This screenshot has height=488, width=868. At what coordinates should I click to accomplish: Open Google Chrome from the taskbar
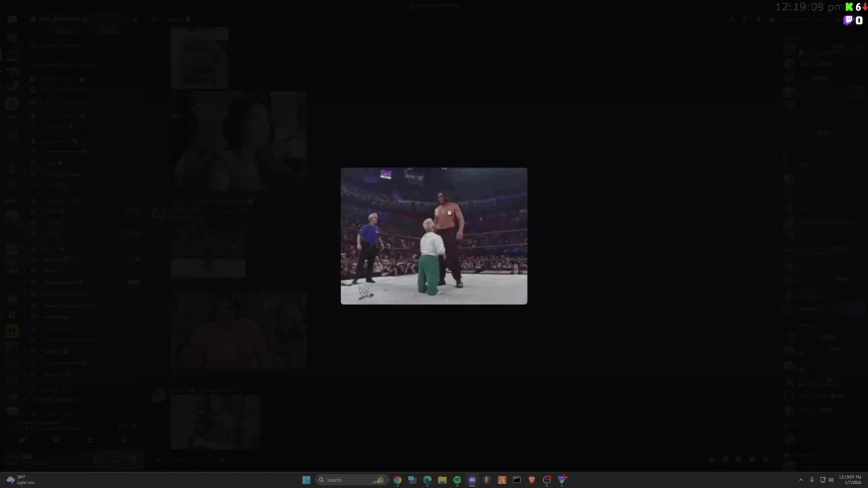tap(397, 480)
